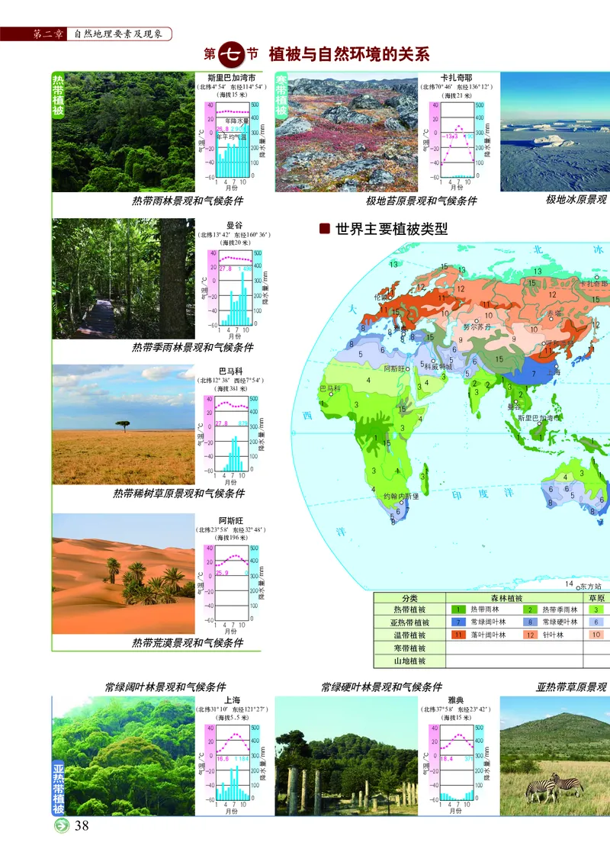Click the red square bullet before 世界主要植被类型
Viewport: 610px width, 868px height.
pyautogui.click(x=325, y=228)
